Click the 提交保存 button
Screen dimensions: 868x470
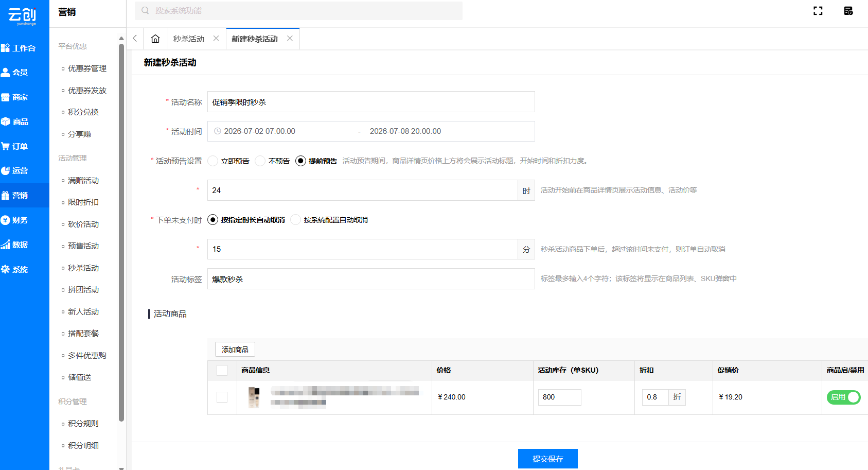pos(548,459)
